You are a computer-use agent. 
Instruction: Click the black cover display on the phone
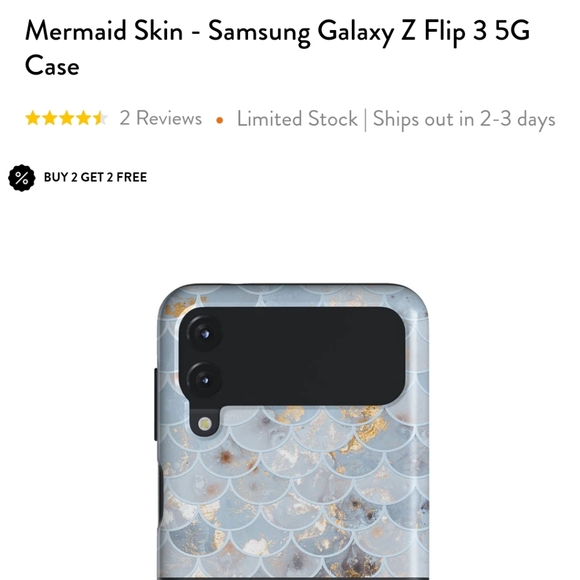pos(292,357)
